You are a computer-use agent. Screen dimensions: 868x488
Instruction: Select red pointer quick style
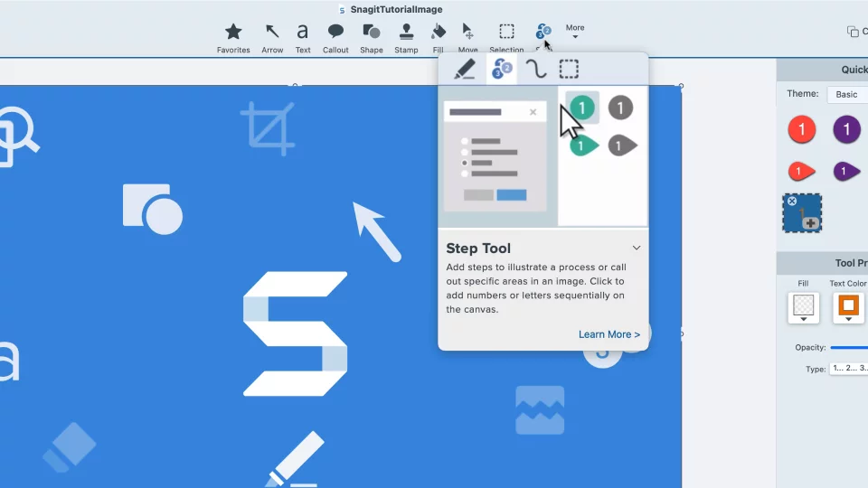[x=802, y=172]
